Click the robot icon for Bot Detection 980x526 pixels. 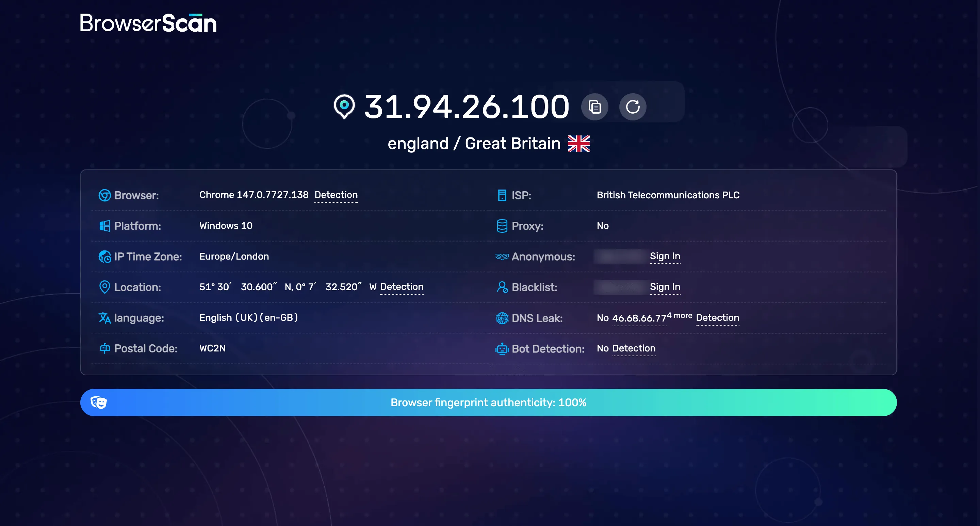click(502, 348)
